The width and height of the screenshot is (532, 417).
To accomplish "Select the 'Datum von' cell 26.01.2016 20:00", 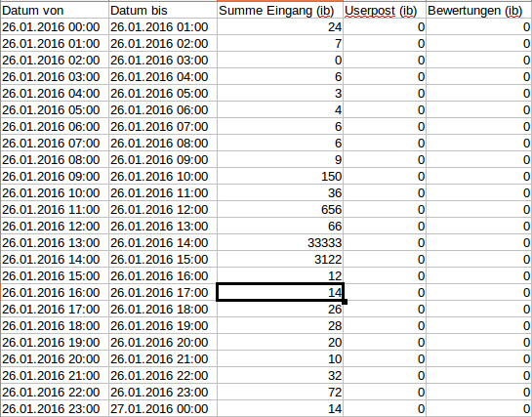I will coord(55,359).
